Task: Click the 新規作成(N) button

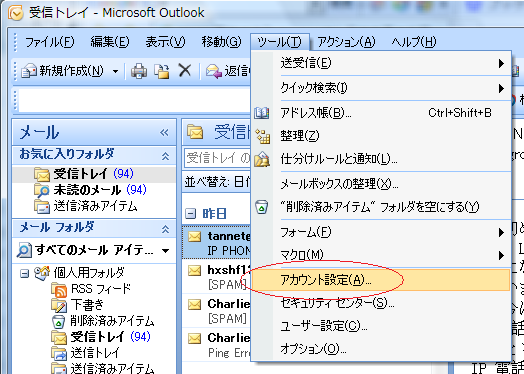Action: (63, 71)
